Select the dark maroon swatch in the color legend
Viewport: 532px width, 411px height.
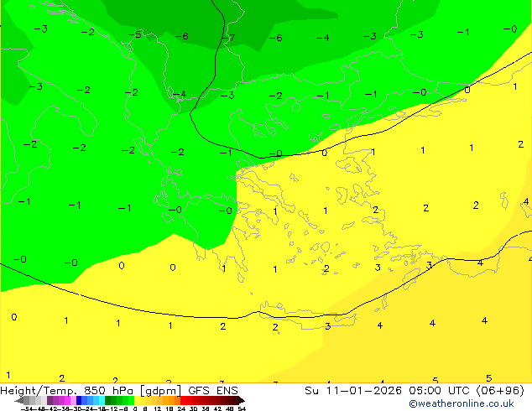click(236, 400)
